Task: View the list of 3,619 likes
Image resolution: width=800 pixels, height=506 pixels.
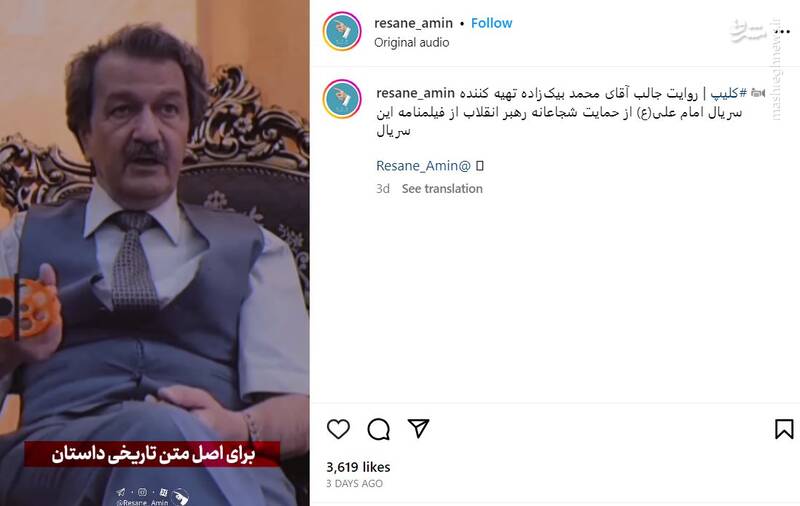Action: 358,467
